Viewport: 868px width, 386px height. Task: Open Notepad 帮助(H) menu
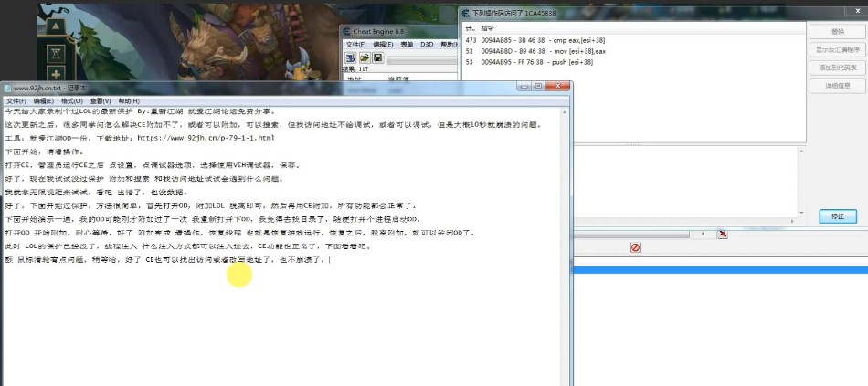tap(129, 101)
